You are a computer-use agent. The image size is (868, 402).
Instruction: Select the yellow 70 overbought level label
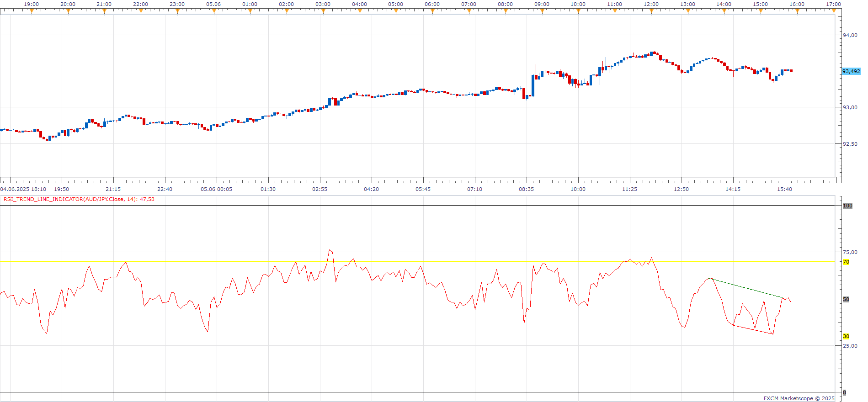coord(846,262)
